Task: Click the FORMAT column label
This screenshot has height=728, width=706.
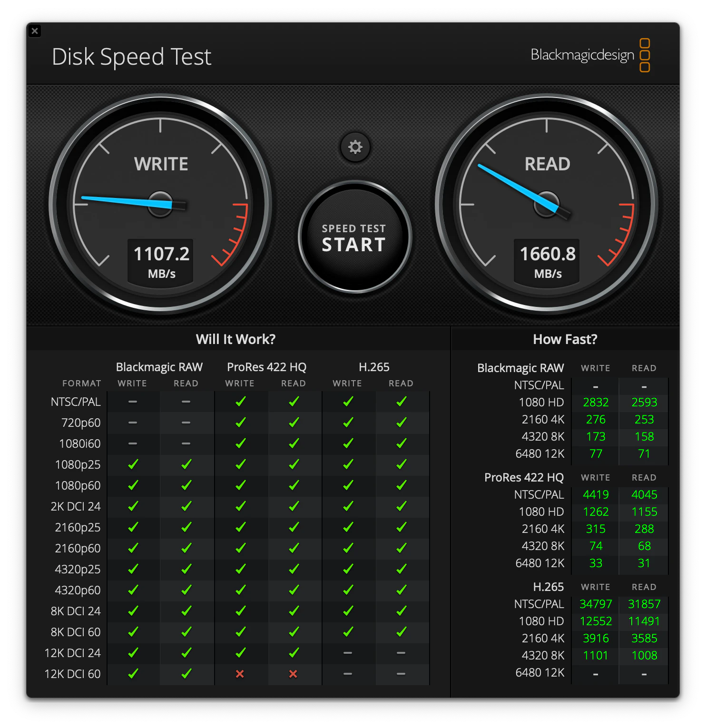Action: 82,384
